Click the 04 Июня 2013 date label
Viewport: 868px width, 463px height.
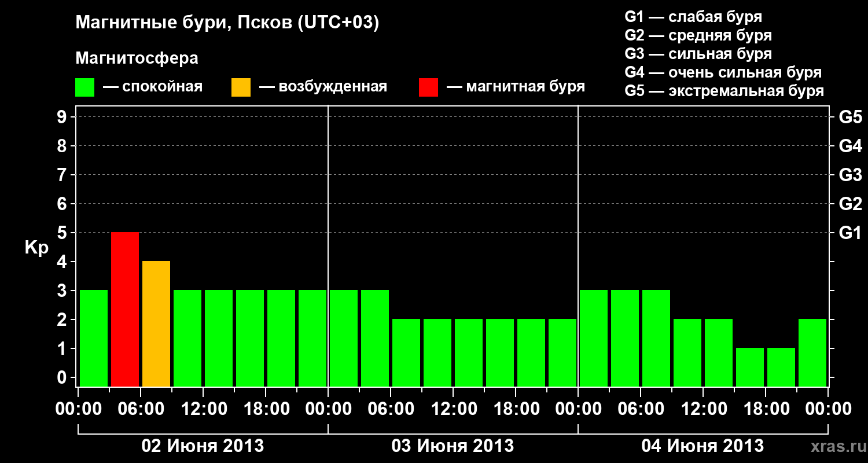point(703,446)
